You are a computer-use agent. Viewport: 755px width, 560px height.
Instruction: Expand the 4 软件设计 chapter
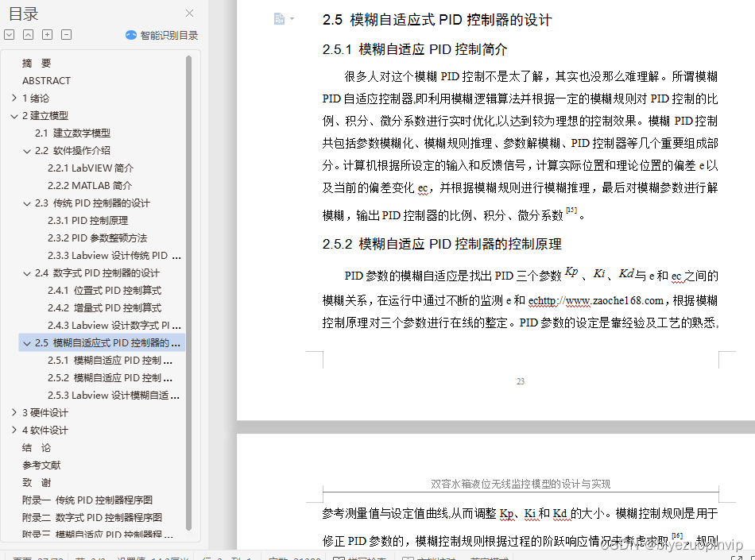point(14,430)
